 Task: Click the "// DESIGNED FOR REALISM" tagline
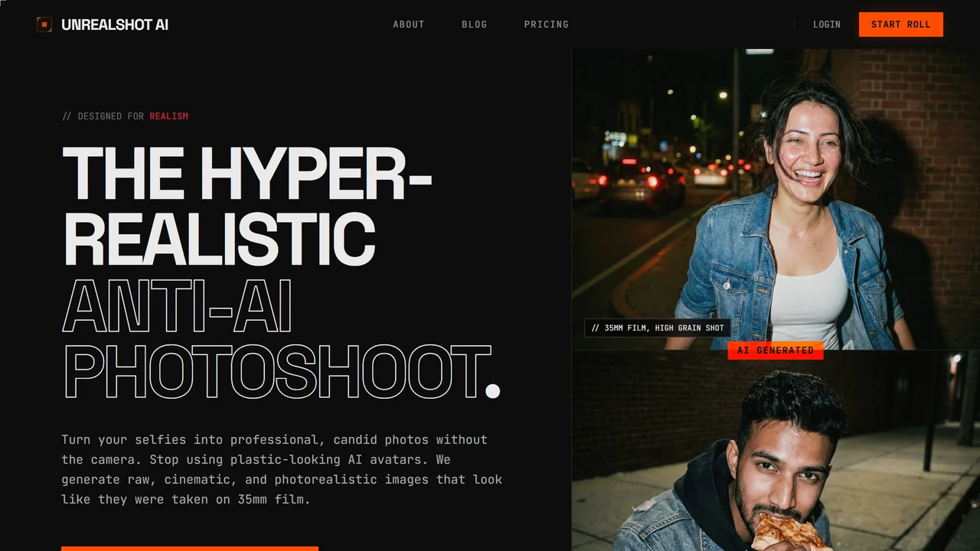click(x=125, y=116)
